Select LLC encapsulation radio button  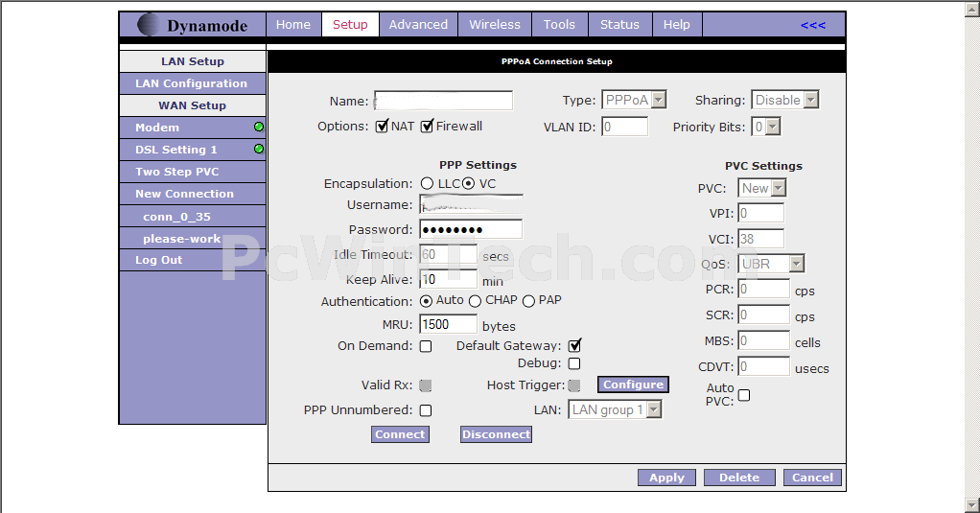click(427, 184)
